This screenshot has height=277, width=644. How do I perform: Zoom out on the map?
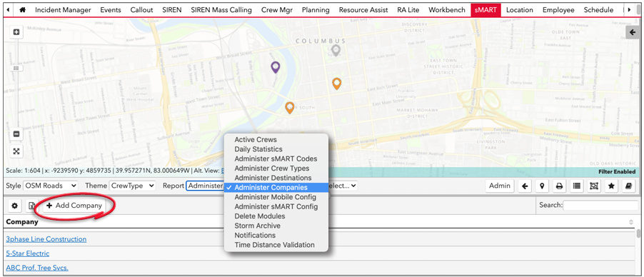pos(16,134)
